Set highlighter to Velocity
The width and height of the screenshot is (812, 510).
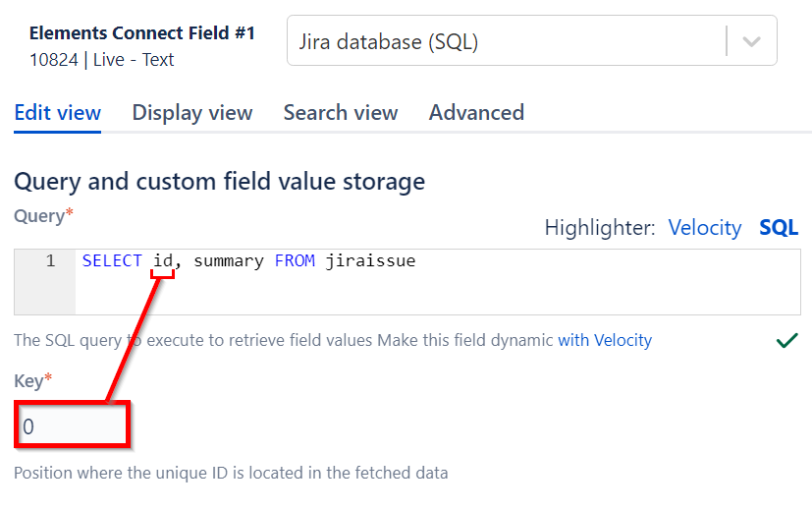pos(704,228)
